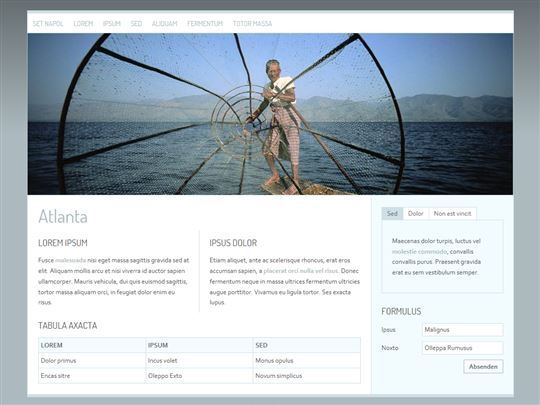Switch to the Sed tab

pyautogui.click(x=392, y=214)
